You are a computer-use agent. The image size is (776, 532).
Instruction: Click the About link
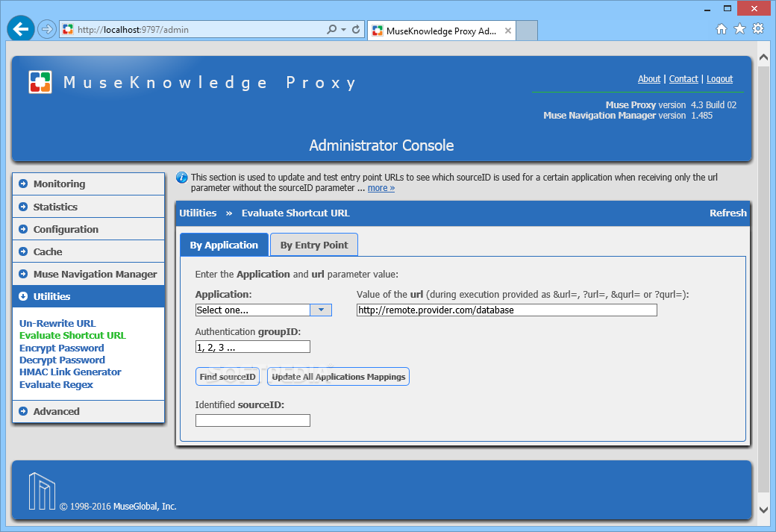[649, 78]
